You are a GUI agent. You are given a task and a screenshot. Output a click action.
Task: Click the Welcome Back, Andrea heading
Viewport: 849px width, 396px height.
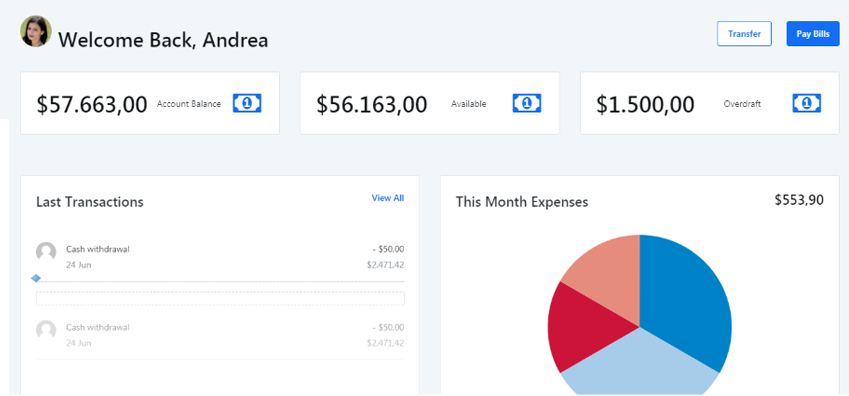(x=163, y=40)
